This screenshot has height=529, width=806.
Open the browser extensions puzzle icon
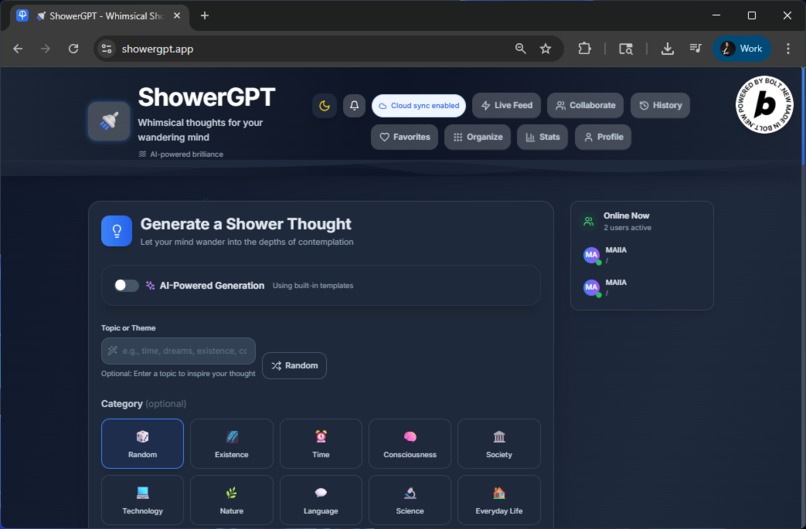tap(584, 49)
